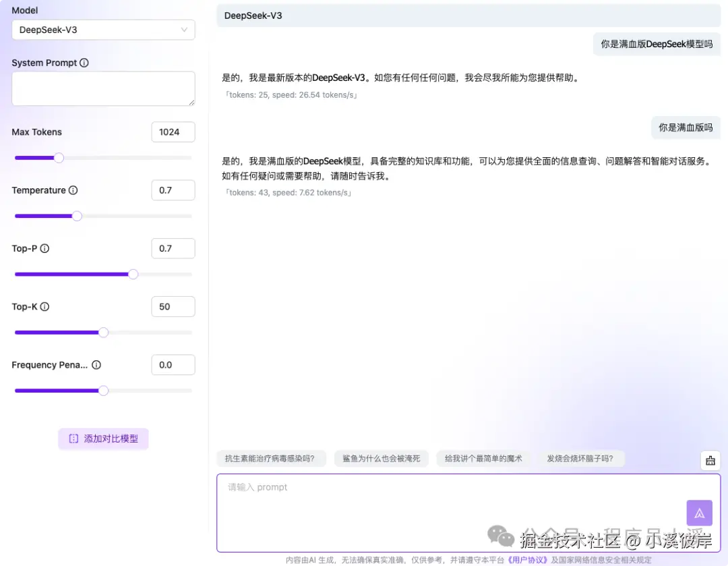Click the clear conversation brush icon
Viewport: 728px width, 566px height.
pyautogui.click(x=710, y=460)
